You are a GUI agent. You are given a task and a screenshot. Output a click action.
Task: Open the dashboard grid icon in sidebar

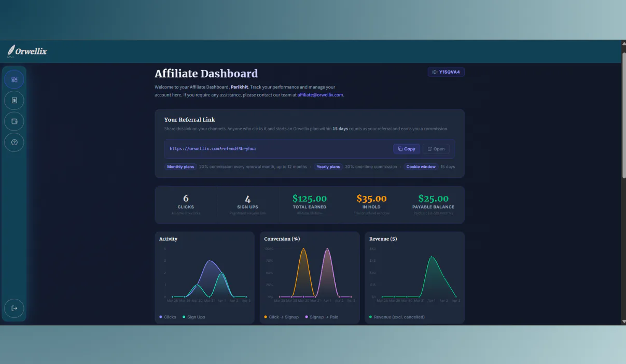coord(14,79)
